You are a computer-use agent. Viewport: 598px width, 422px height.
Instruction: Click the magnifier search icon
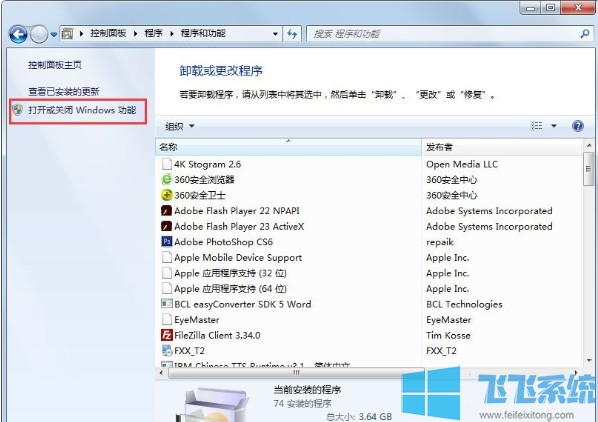pyautogui.click(x=585, y=34)
